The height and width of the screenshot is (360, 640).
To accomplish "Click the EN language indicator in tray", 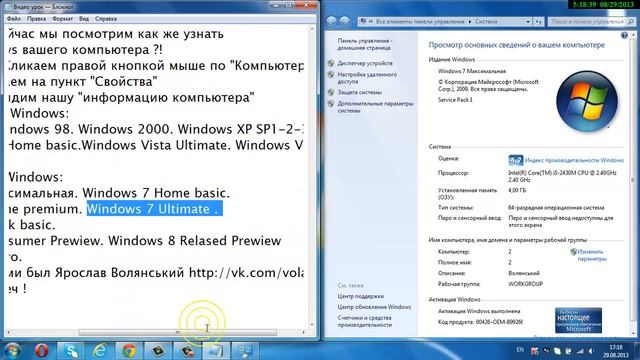I will [x=520, y=350].
